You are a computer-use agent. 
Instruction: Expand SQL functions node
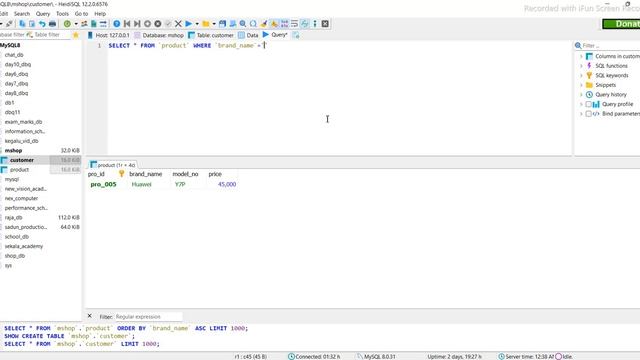tap(581, 66)
